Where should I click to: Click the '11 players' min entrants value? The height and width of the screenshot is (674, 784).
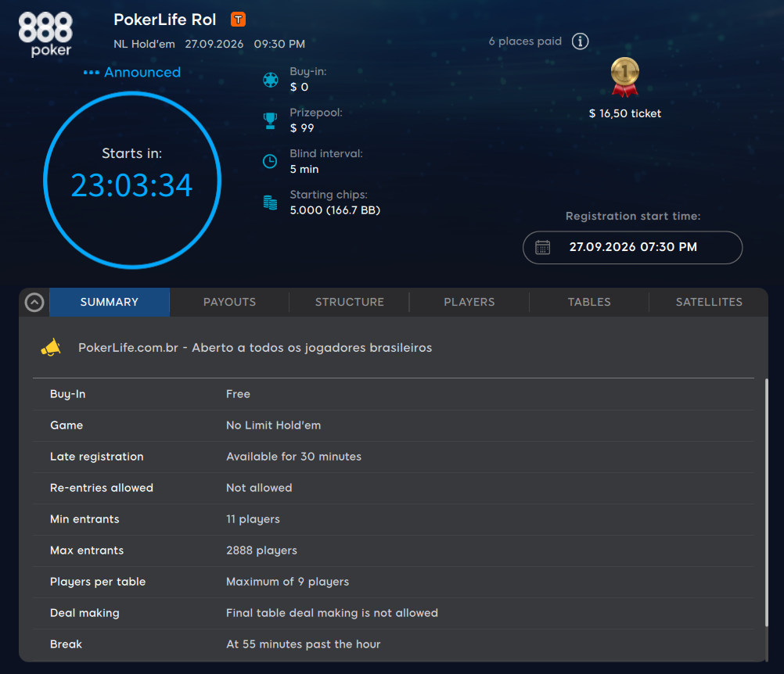pos(253,520)
